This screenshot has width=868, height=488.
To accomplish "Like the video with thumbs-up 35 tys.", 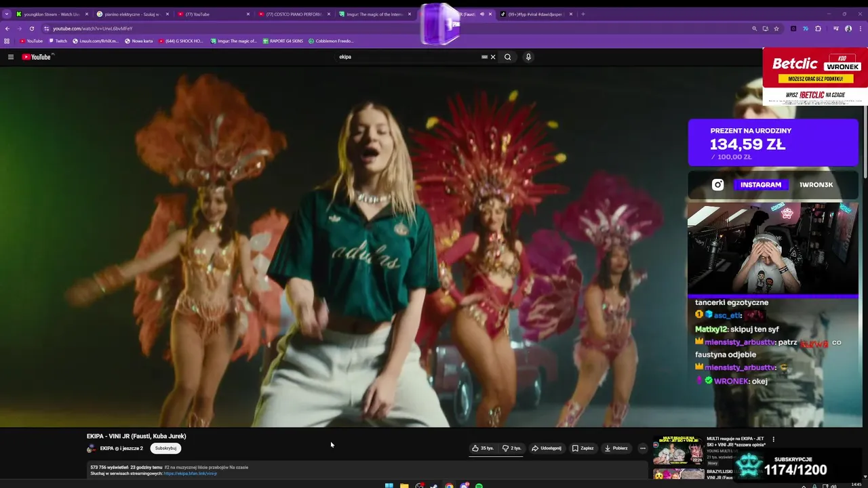I will coord(483,448).
